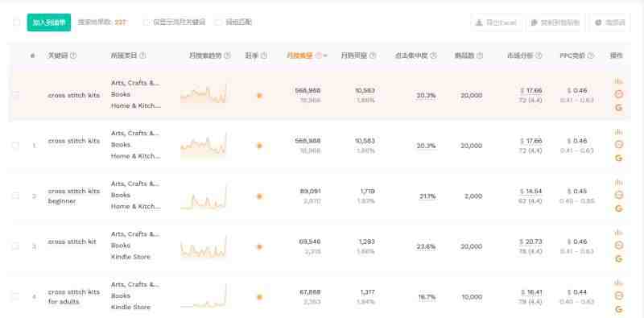
Task: Click the orange star dot in row 2
Action: pyautogui.click(x=259, y=196)
